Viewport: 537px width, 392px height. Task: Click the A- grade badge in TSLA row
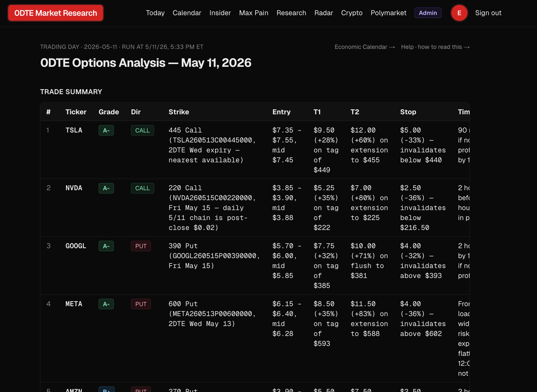106,130
